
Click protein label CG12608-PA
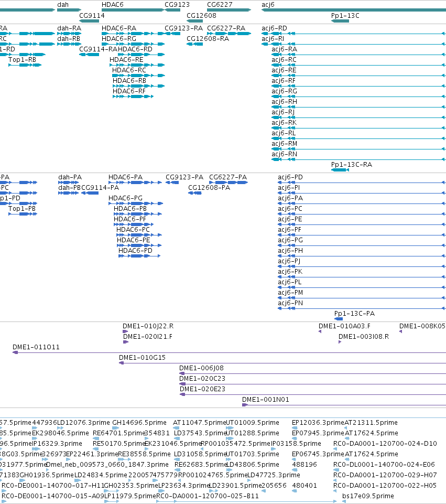[209, 187]
